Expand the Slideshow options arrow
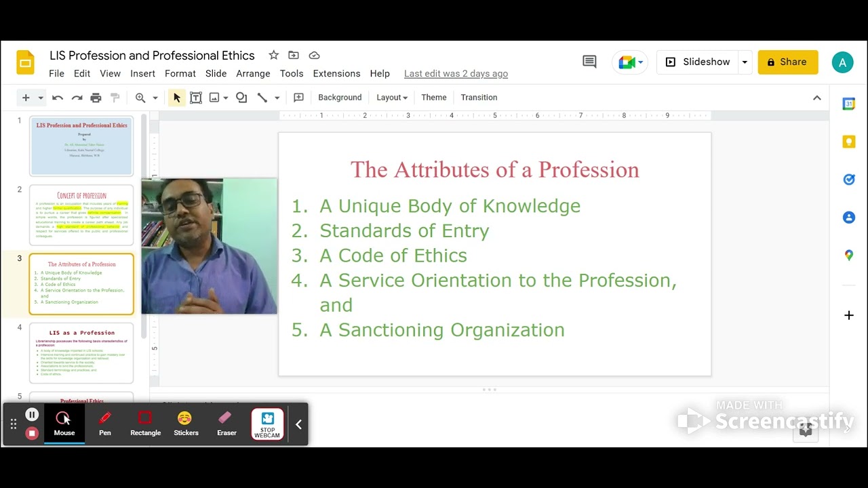This screenshot has height=488, width=868. coord(744,62)
